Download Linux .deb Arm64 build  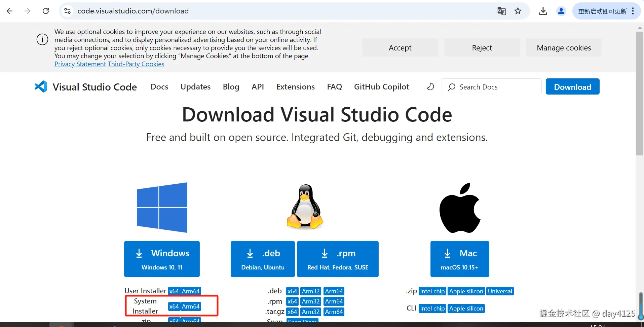(334, 291)
